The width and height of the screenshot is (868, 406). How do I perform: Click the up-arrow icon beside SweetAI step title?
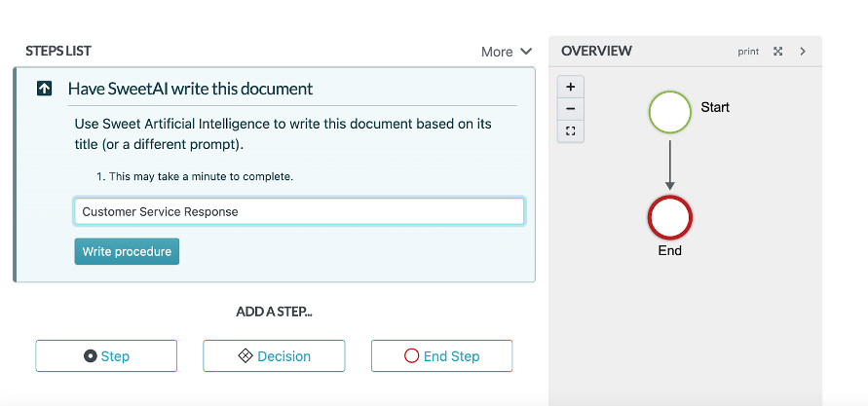click(44, 89)
